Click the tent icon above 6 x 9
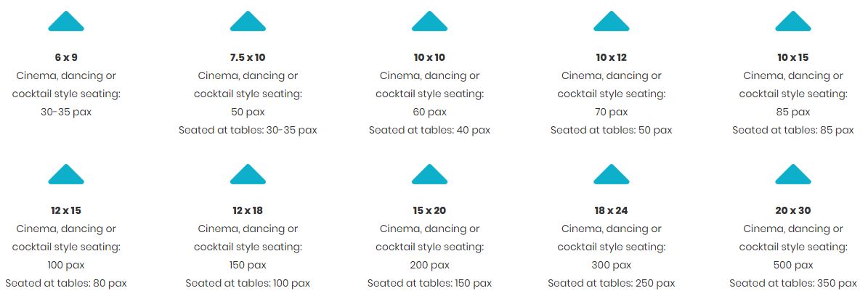The image size is (868, 304). coord(66,21)
